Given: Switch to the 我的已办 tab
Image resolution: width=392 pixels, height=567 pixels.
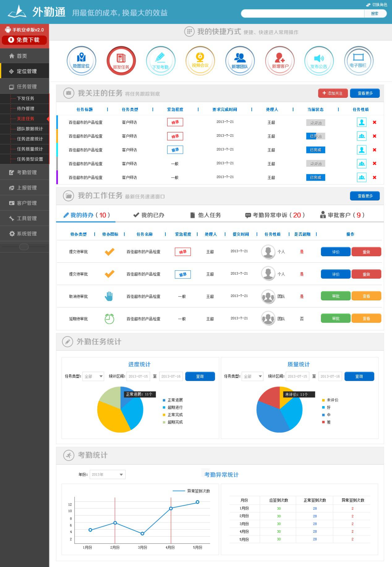Looking at the screenshot, I should pos(149,215).
